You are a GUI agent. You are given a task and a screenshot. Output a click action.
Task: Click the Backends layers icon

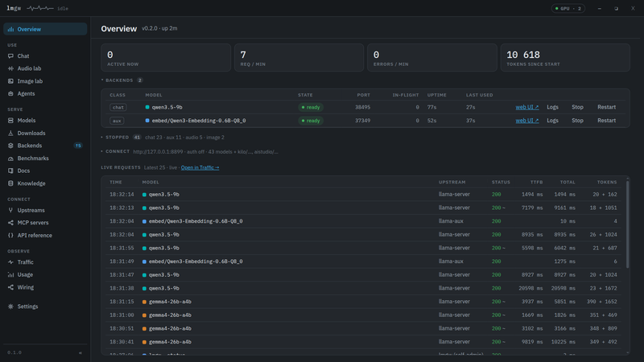[10, 146]
